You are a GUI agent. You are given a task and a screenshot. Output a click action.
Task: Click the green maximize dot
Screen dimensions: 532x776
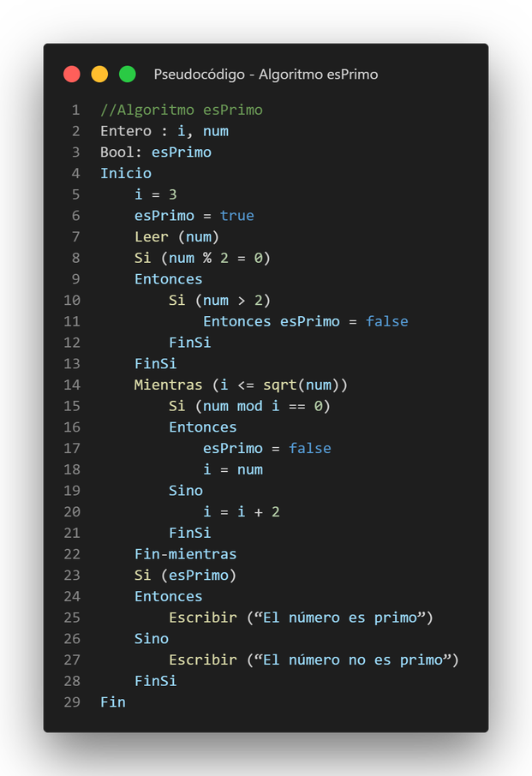point(127,75)
